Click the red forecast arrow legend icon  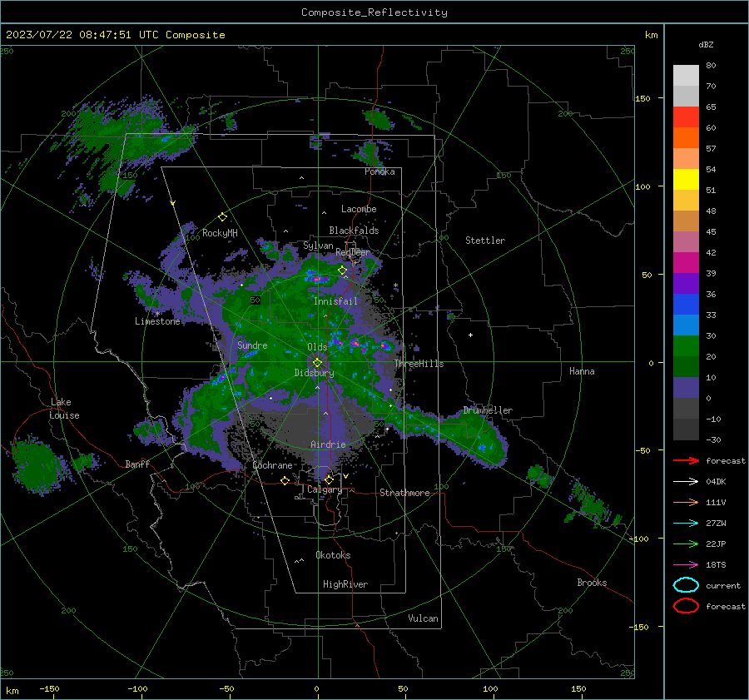pos(686,460)
